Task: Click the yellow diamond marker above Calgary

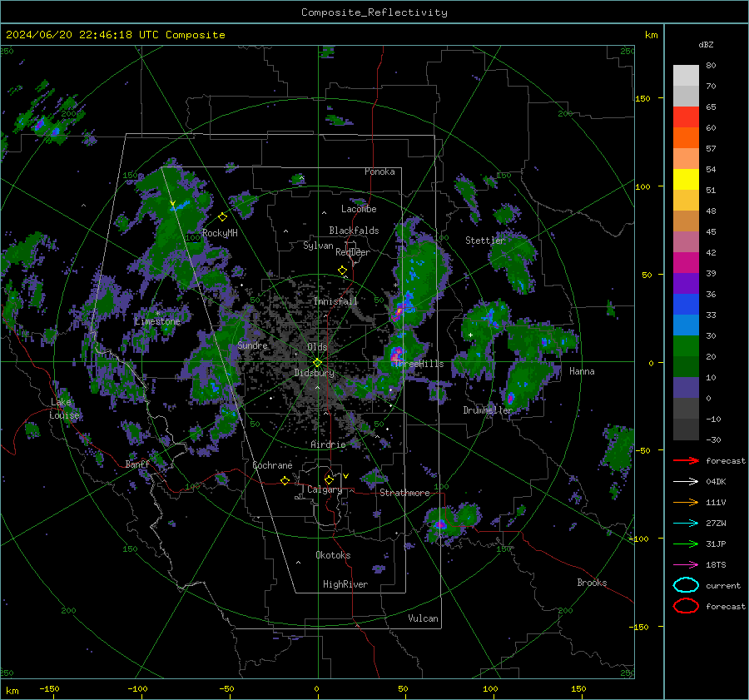Action: (329, 479)
